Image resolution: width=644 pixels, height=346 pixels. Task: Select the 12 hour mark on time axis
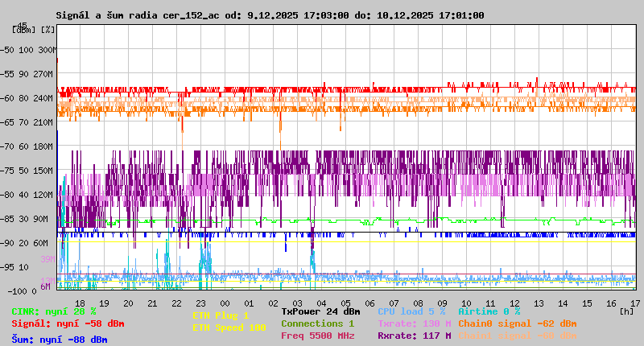(x=514, y=303)
